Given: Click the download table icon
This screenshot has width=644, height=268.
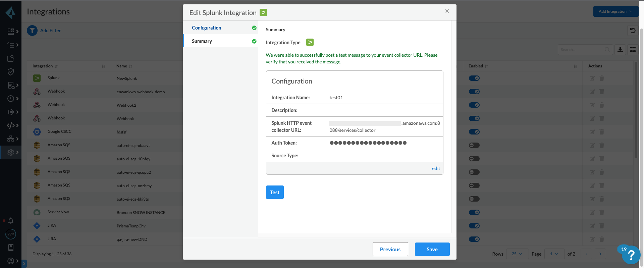Looking at the screenshot, I should click(620, 50).
